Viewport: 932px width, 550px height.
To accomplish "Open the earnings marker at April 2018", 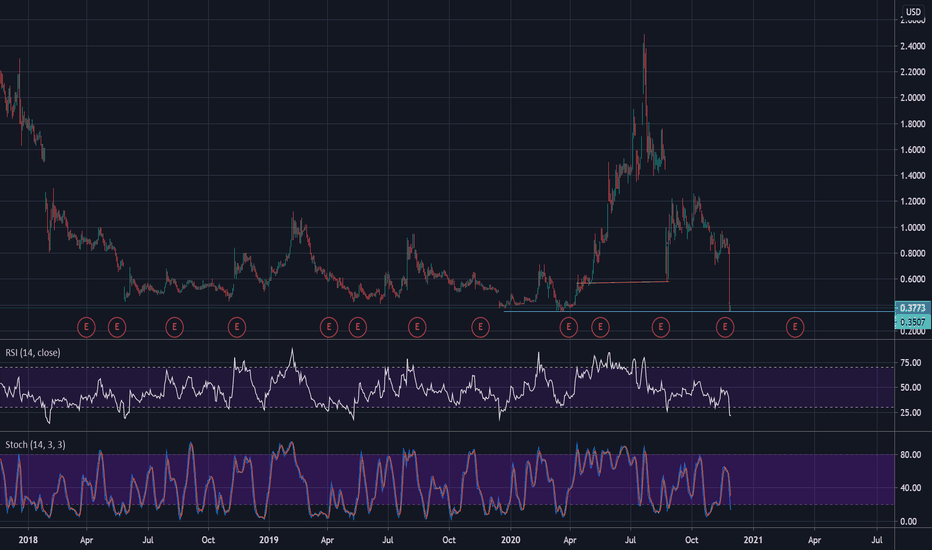I will point(86,327).
